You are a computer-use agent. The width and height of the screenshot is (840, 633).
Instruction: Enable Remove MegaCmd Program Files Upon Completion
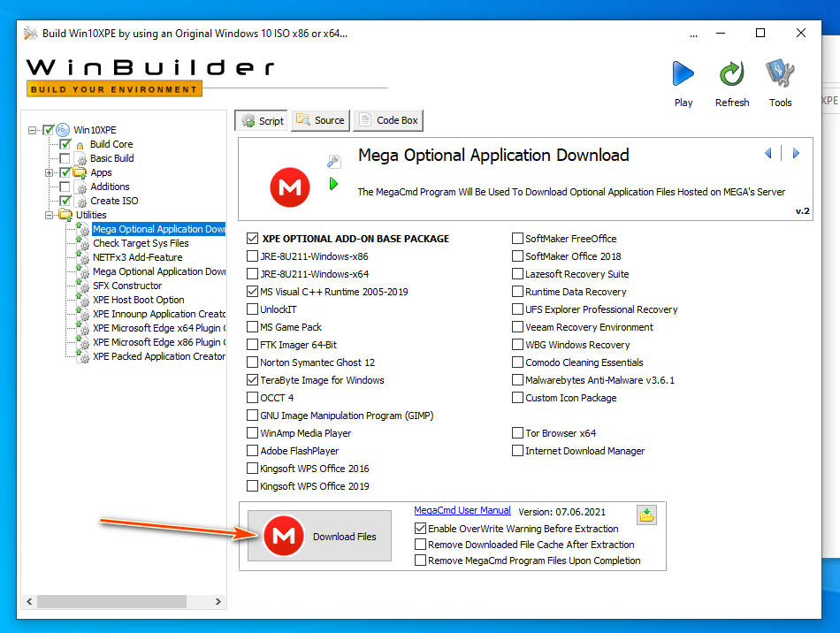click(x=421, y=561)
